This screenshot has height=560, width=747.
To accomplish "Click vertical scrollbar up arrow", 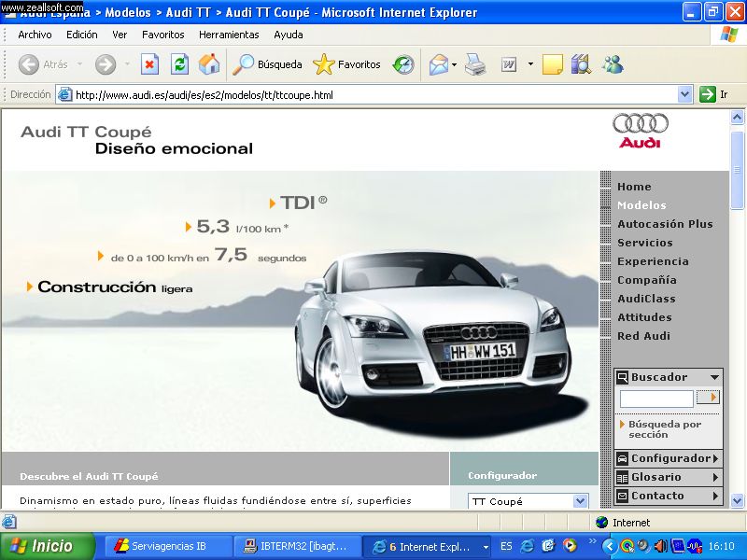I will point(737,118).
